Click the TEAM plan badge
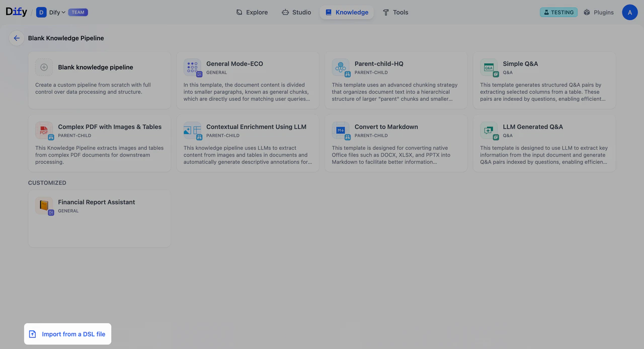The width and height of the screenshot is (644, 349). (x=78, y=12)
